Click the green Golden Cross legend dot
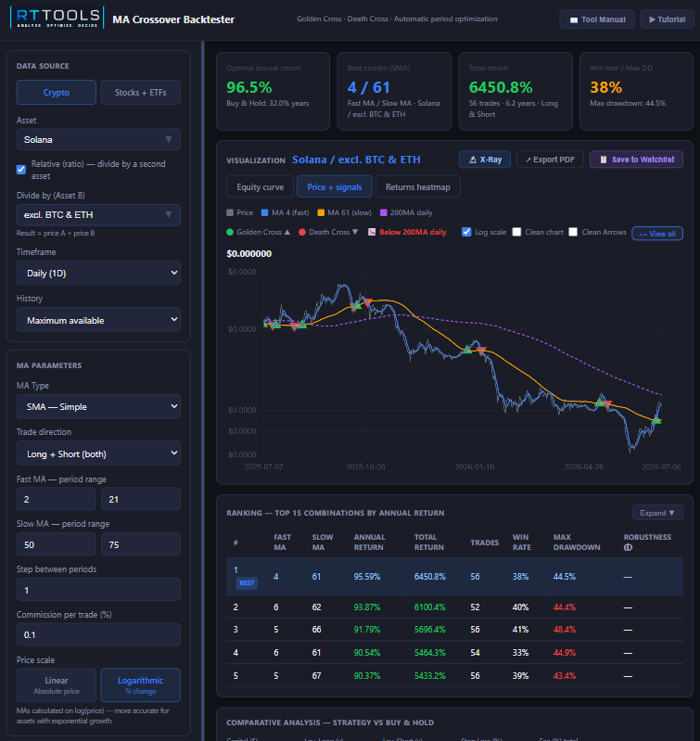This screenshot has width=700, height=741. (x=230, y=232)
